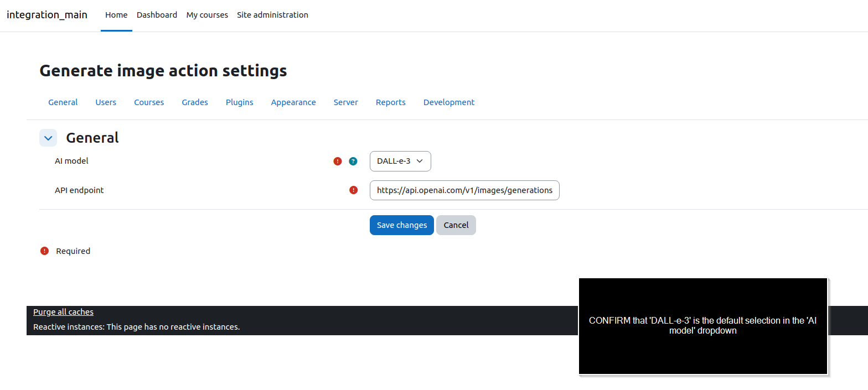Click the 'AI model' field label
This screenshot has width=868, height=390.
pyautogui.click(x=71, y=161)
